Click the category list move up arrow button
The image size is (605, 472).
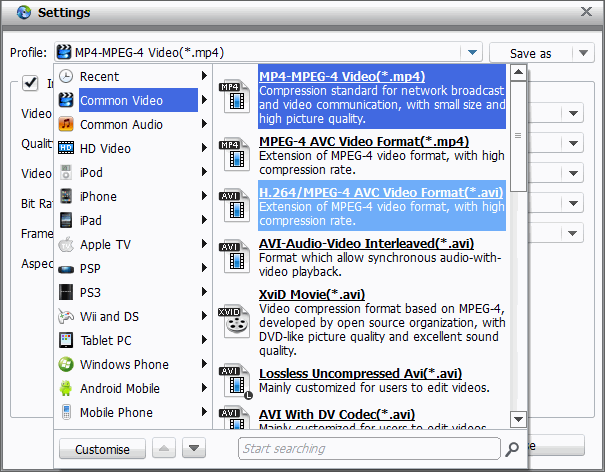[164, 448]
